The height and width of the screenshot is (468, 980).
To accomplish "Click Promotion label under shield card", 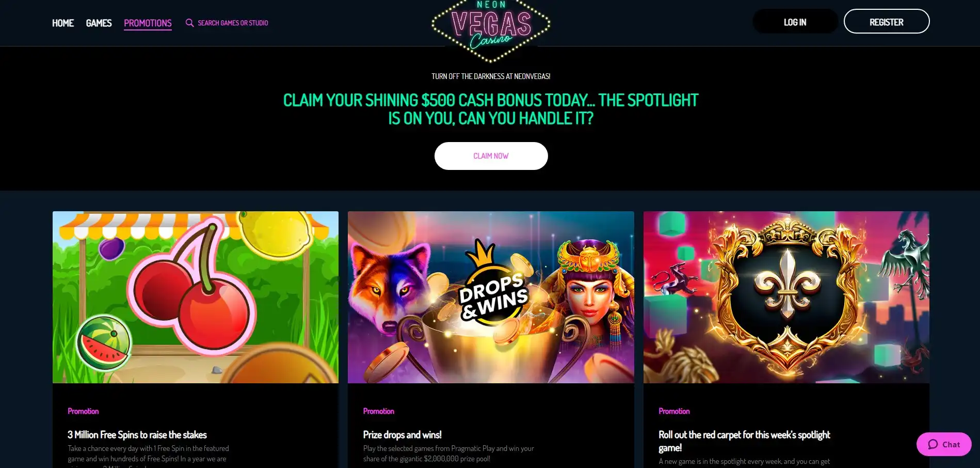I will 674,411.
